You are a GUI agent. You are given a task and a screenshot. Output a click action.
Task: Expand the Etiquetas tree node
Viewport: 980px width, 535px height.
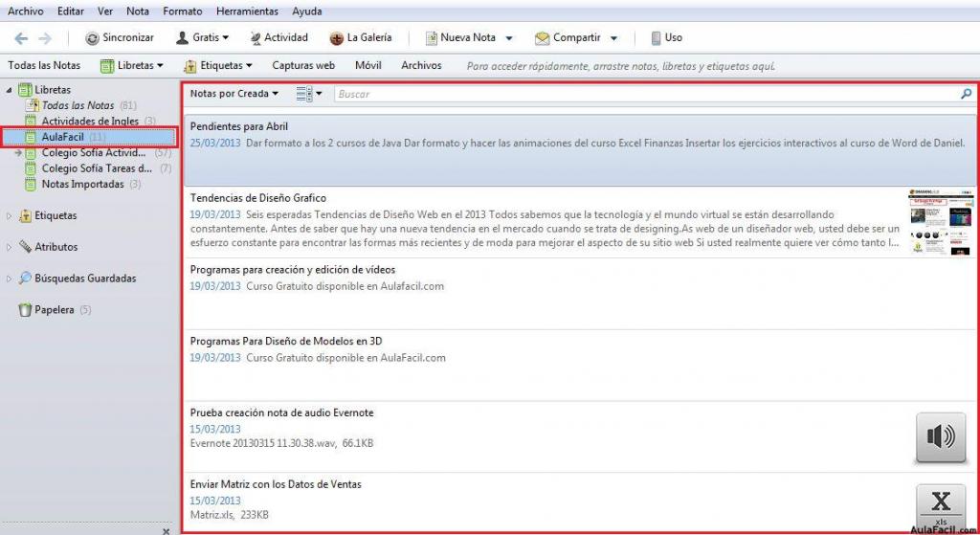coord(9,216)
